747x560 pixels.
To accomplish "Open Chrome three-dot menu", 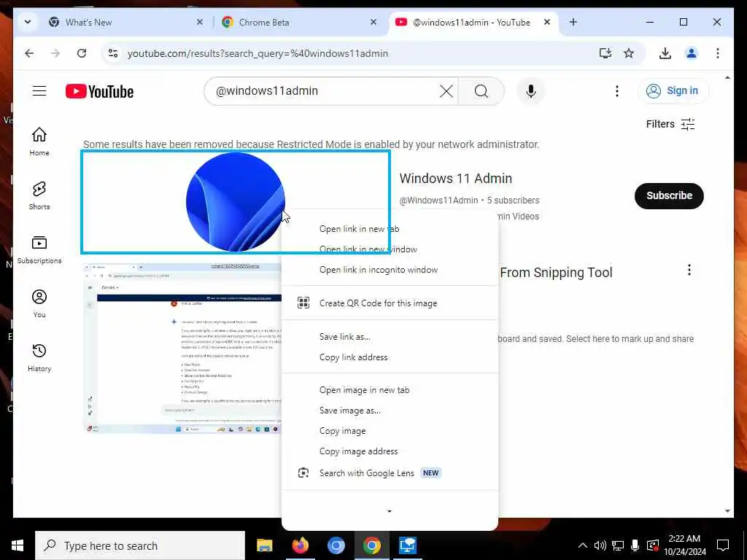I will point(718,53).
